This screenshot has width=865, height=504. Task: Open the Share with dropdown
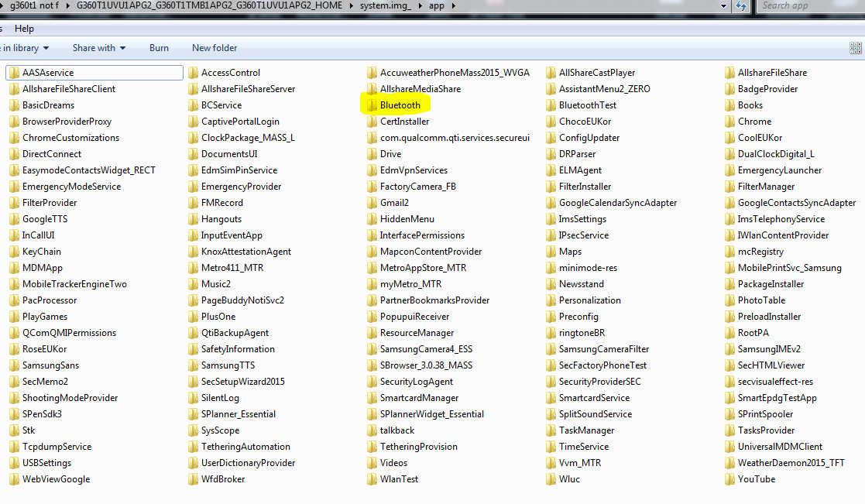coord(99,48)
